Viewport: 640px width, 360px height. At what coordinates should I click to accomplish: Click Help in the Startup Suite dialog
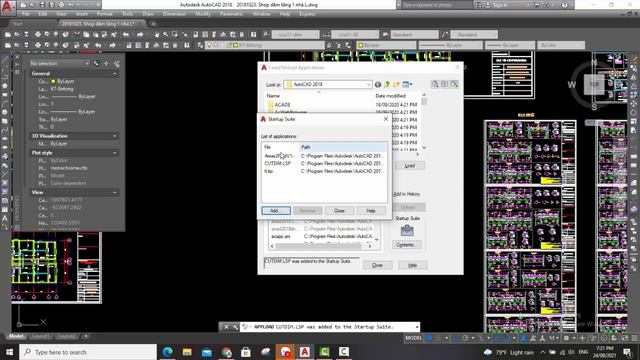pyautogui.click(x=371, y=211)
